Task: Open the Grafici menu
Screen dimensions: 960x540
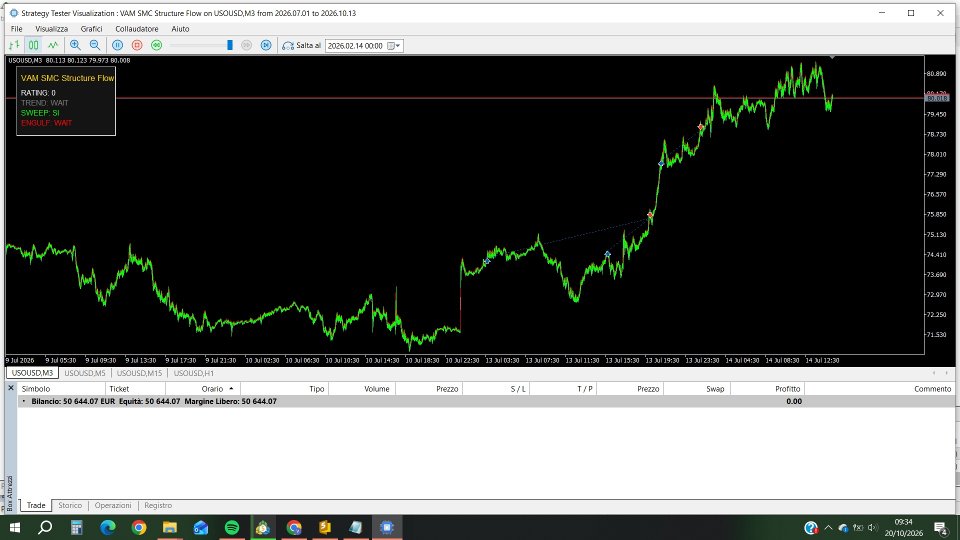Action: click(91, 29)
